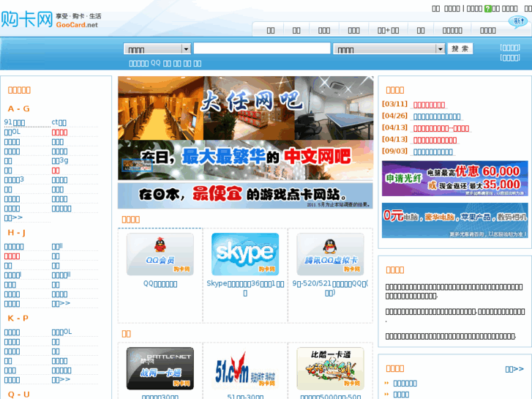The width and height of the screenshot is (532, 399).
Task: Open the news item dated 09/03
Action: 433,152
